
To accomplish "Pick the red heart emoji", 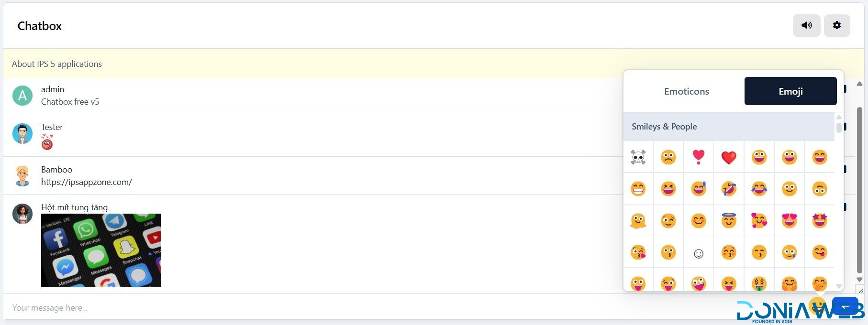I will point(728,157).
